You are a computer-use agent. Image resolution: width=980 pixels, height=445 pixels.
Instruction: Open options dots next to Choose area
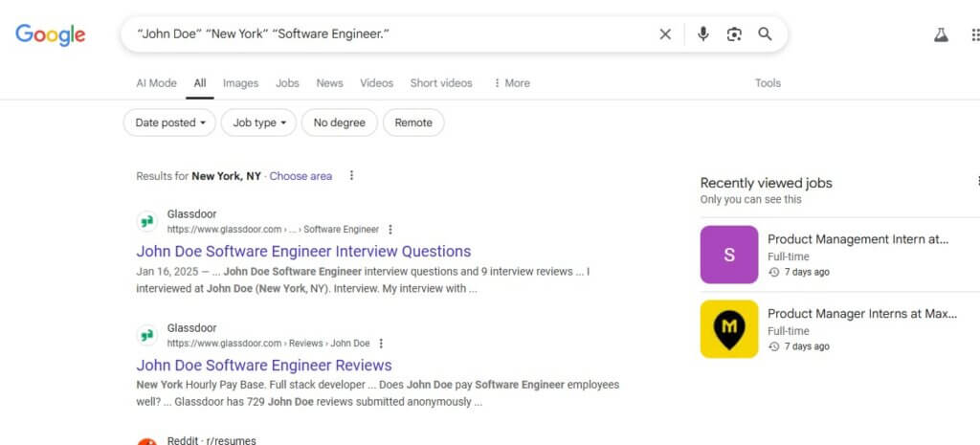point(351,176)
